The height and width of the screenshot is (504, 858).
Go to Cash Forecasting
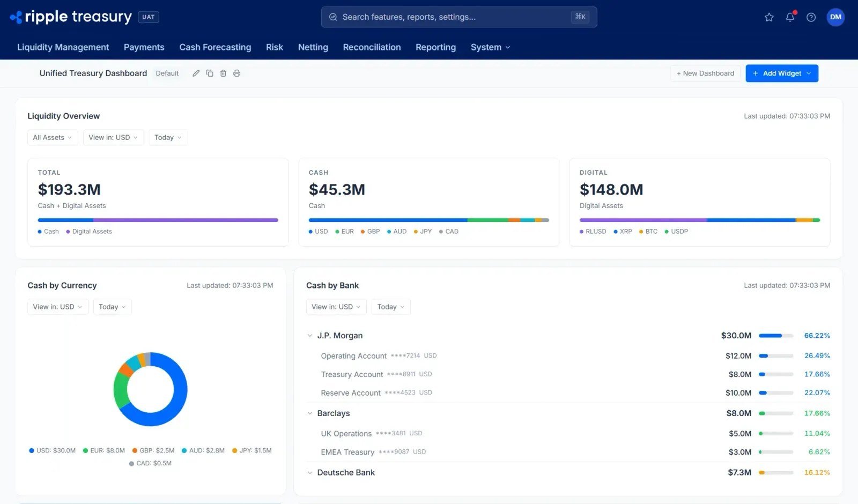(x=215, y=47)
